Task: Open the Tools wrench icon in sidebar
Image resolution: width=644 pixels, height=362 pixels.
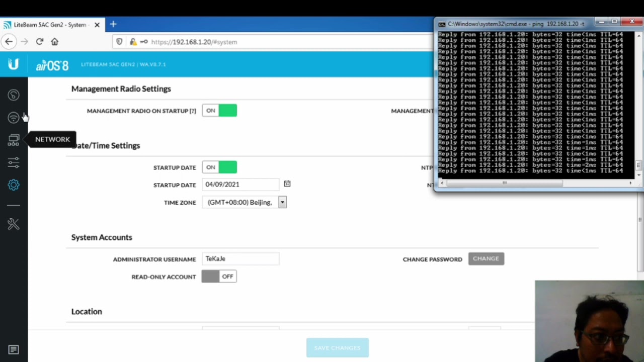Action: [14, 224]
